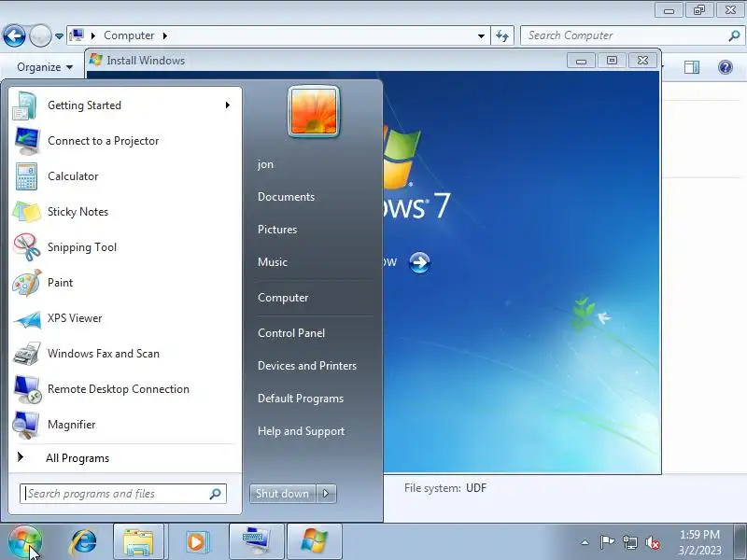Open Help and Support
This screenshot has height=560, width=747.
pyautogui.click(x=301, y=431)
